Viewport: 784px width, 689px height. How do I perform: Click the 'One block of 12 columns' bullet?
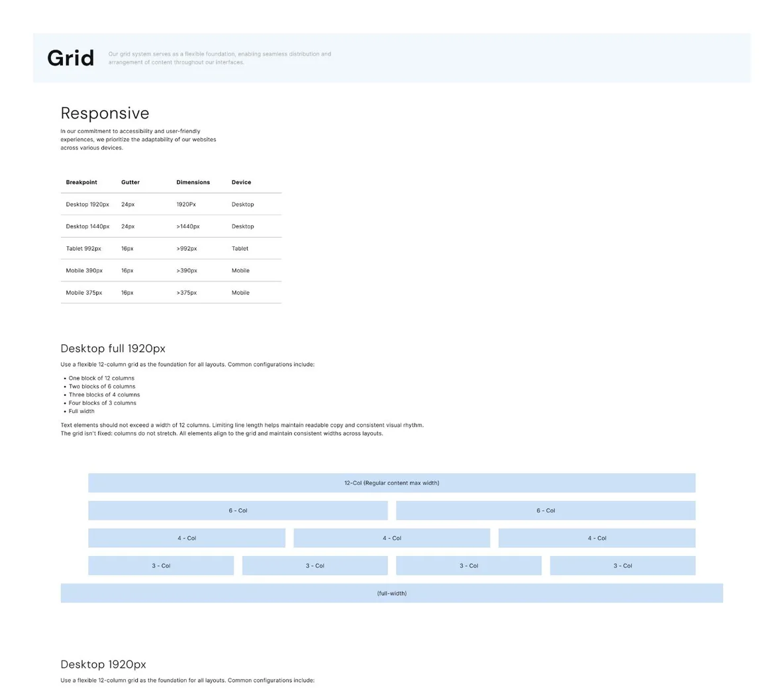[101, 378]
